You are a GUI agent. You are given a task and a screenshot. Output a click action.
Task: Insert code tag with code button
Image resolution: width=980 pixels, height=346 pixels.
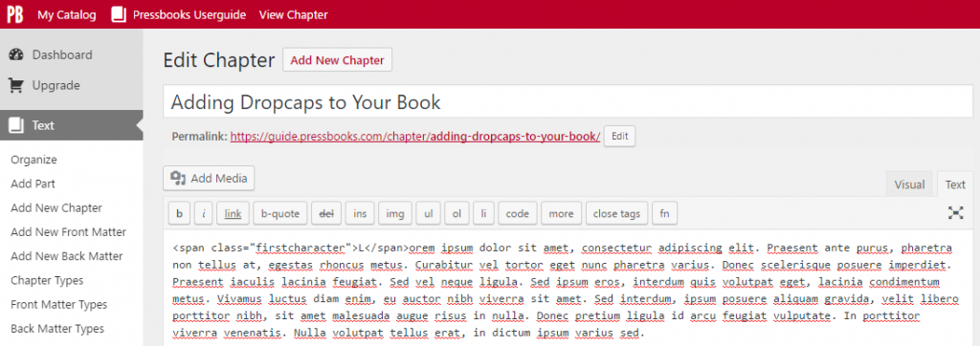[518, 213]
